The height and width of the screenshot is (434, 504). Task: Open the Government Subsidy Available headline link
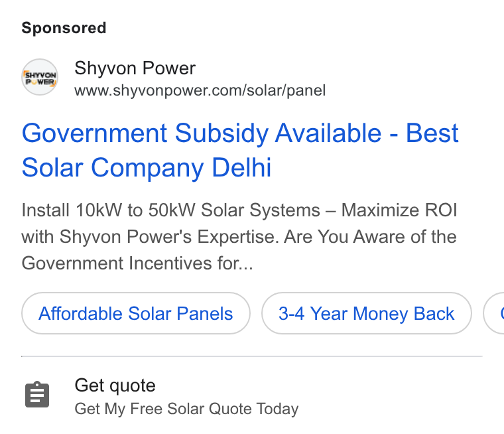240,150
